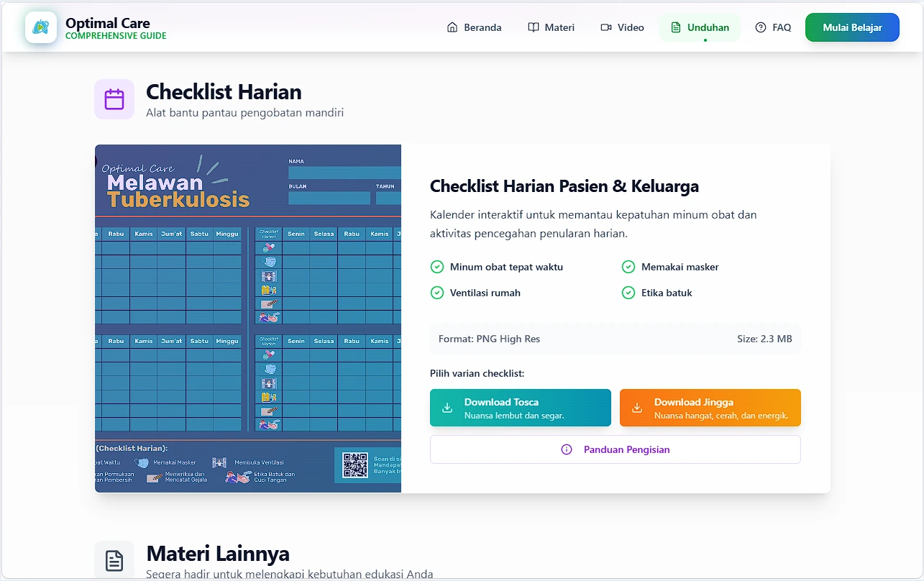Click the document icon beside Unduhan
The height and width of the screenshot is (581, 924).
(x=676, y=27)
